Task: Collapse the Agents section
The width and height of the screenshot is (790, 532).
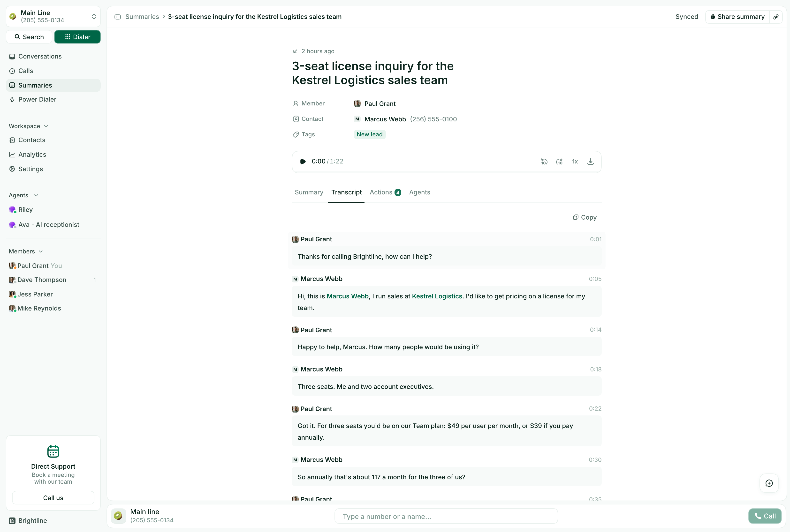Action: point(23,195)
